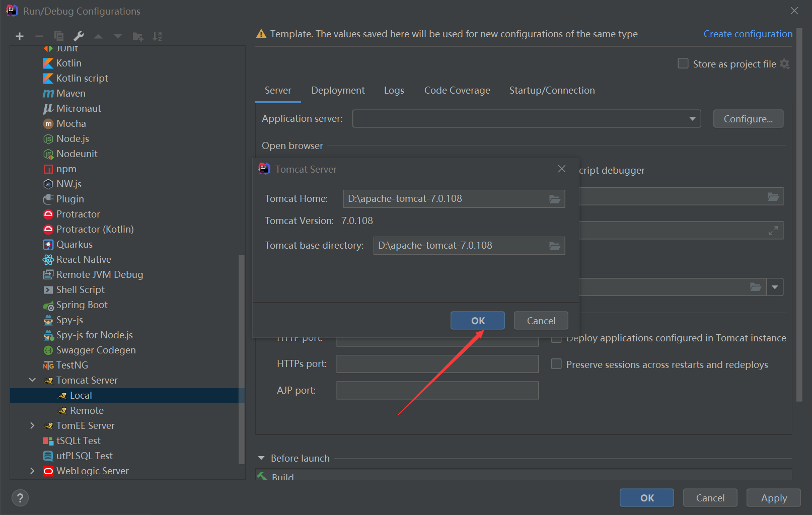Click gear icon beside Store as project file
812x515 pixels.
784,64
